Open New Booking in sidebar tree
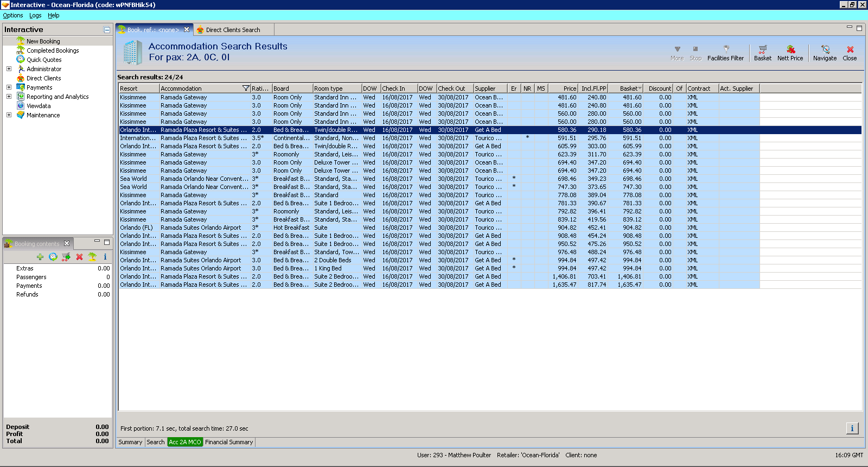Image resolution: width=868 pixels, height=467 pixels. [x=43, y=41]
